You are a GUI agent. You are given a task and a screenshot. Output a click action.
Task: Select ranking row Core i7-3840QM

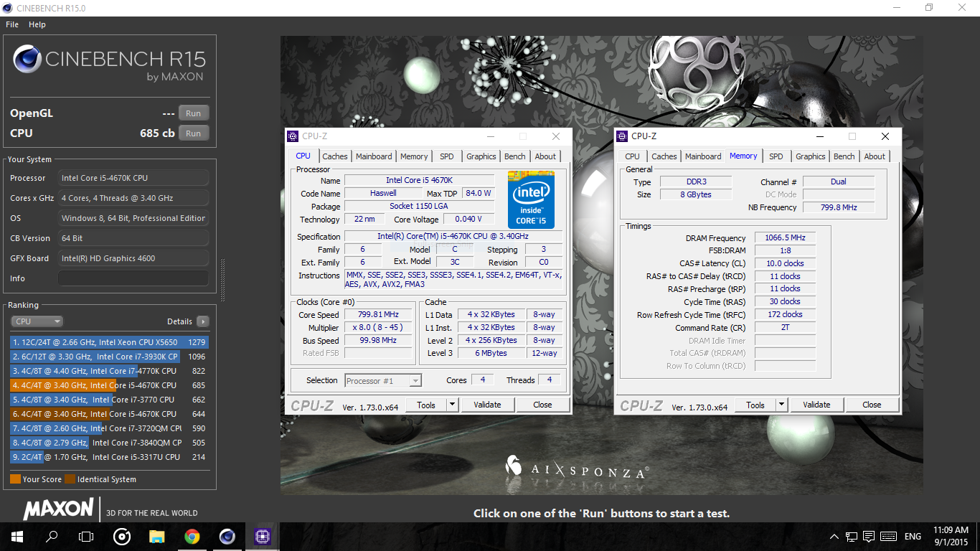[109, 443]
